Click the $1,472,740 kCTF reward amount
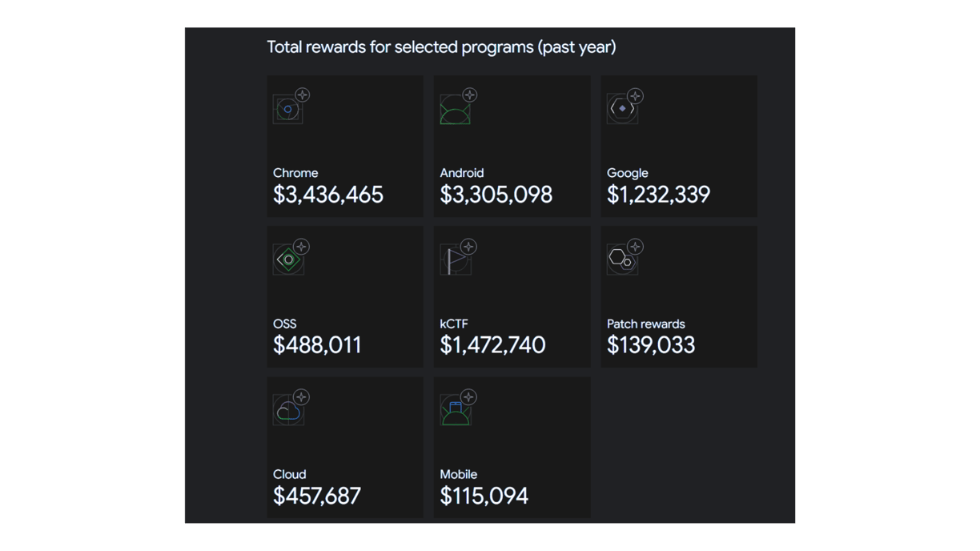Image resolution: width=980 pixels, height=551 pixels. tap(493, 345)
